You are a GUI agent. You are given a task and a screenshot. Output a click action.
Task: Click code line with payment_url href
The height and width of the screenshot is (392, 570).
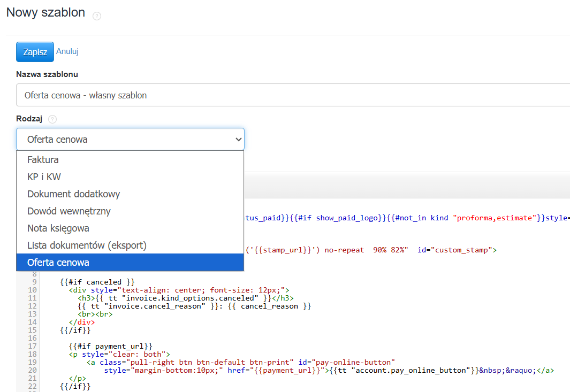click(x=329, y=370)
